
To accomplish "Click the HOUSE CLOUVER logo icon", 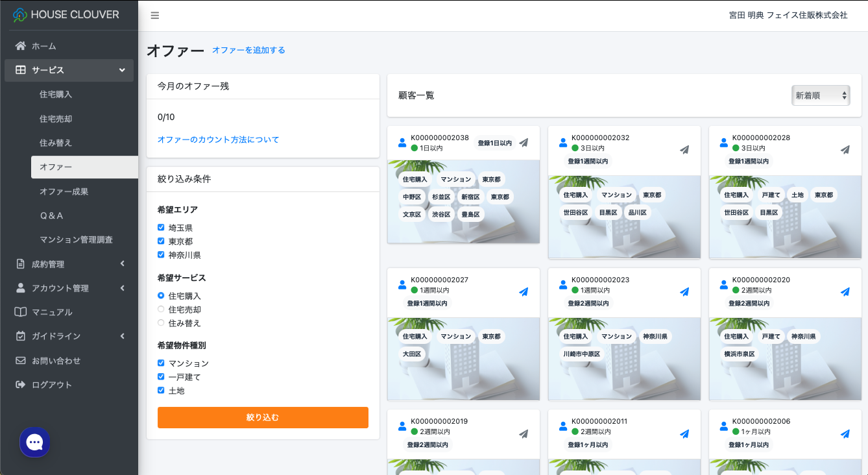I will tap(20, 15).
